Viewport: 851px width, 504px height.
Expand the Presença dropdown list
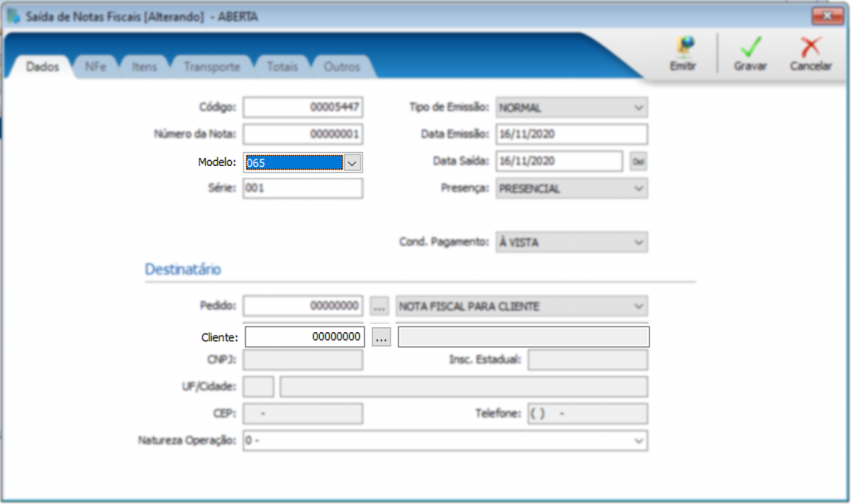tap(637, 188)
